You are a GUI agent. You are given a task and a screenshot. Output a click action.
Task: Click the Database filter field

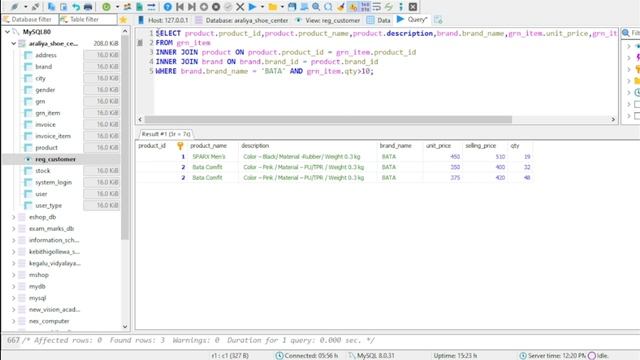[30, 19]
